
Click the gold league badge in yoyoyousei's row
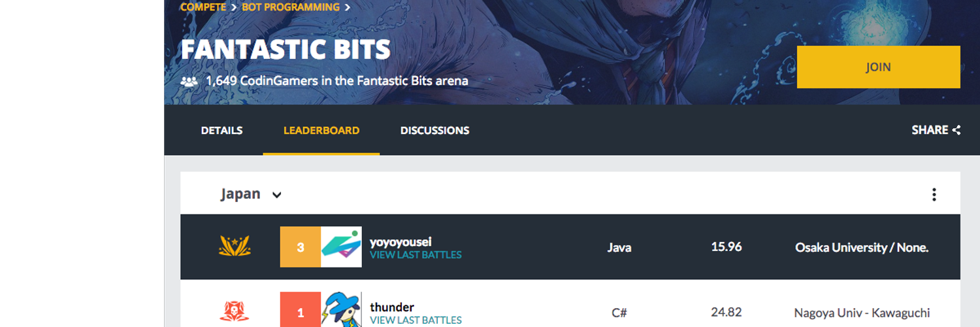pyautogui.click(x=235, y=247)
